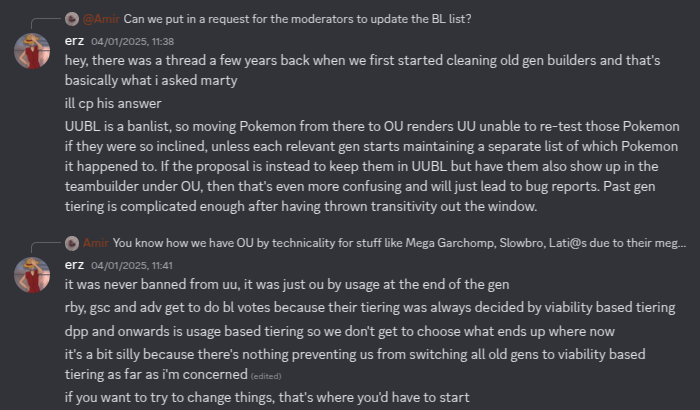Click the Amir username in the second reply

click(x=96, y=242)
